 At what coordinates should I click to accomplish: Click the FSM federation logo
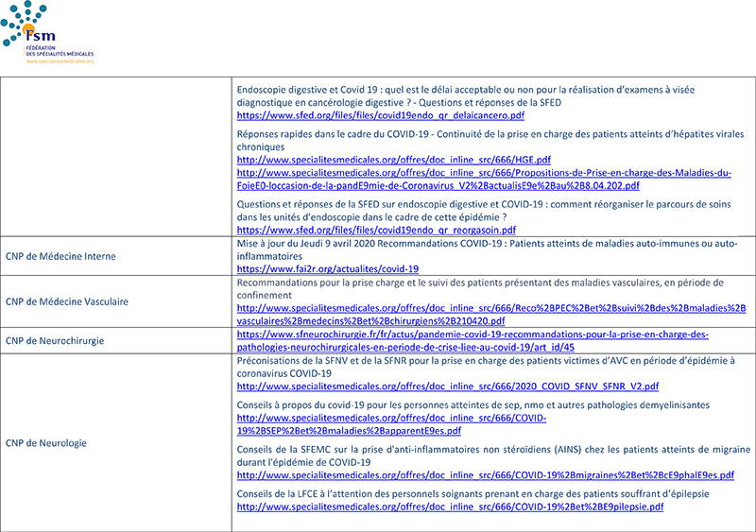click(x=46, y=32)
